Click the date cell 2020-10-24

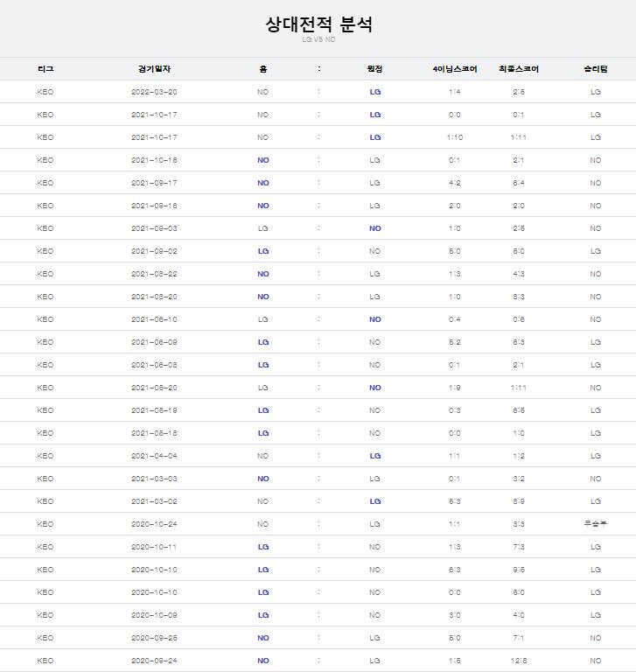(154, 524)
